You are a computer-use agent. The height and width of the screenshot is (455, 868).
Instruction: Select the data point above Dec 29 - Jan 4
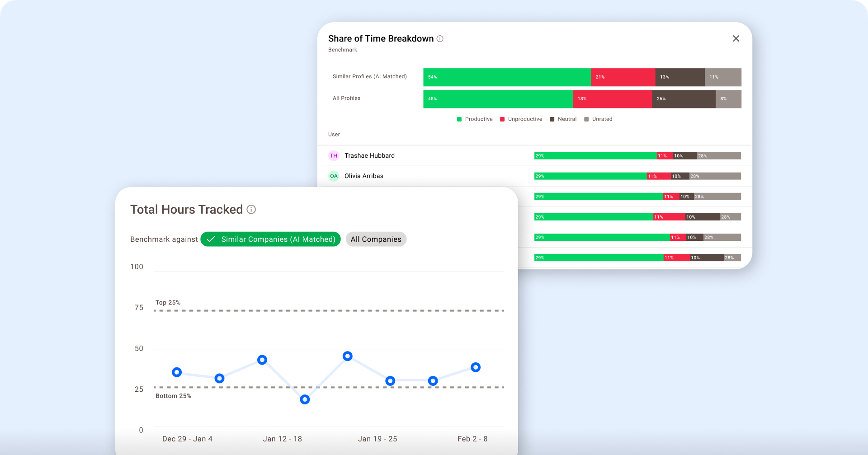pyautogui.click(x=177, y=372)
